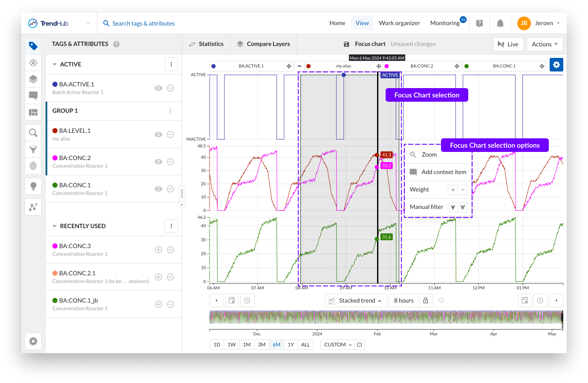Open Compare Layers
The image size is (588, 383).
pyautogui.click(x=263, y=44)
